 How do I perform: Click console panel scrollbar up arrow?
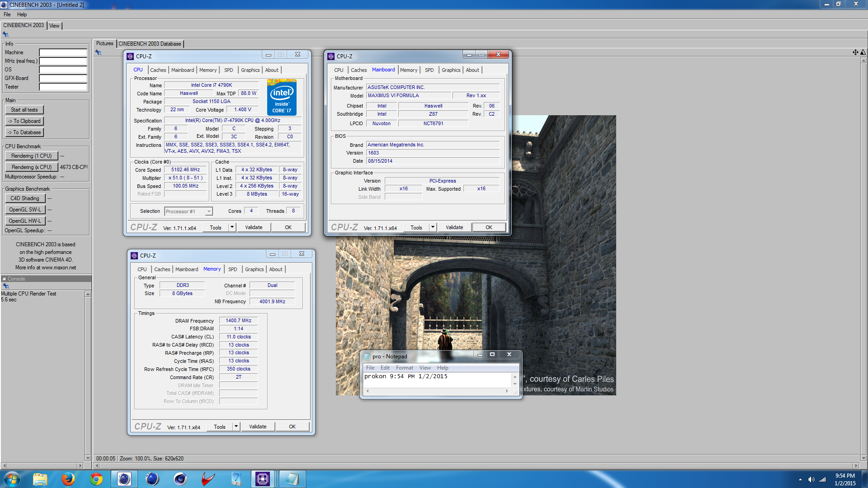point(88,294)
